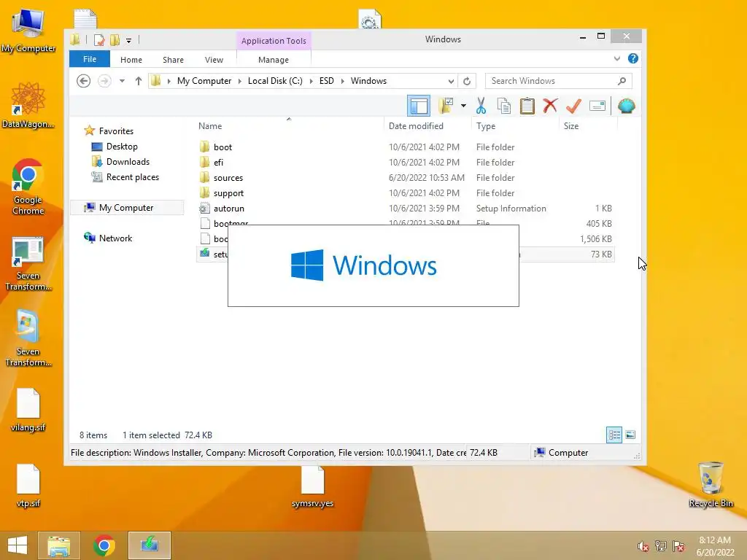The height and width of the screenshot is (560, 747).
Task: Select Favorites in the navigation pane
Action: 116,131
